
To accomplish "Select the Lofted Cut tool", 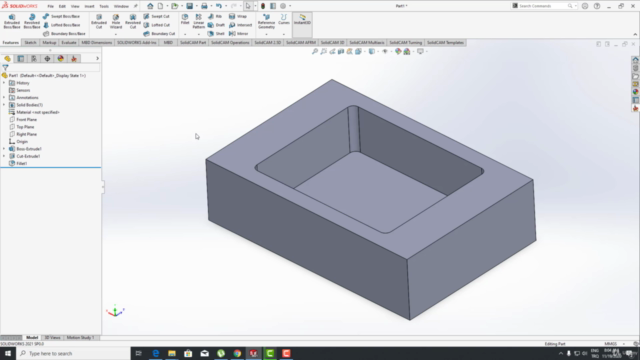I will (156, 25).
